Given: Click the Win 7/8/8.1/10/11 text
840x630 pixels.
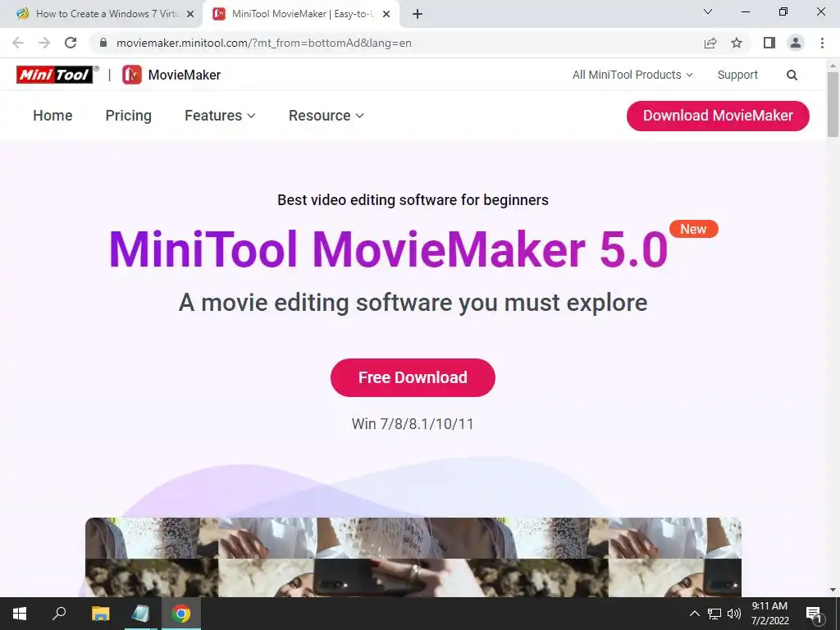Looking at the screenshot, I should 413,424.
